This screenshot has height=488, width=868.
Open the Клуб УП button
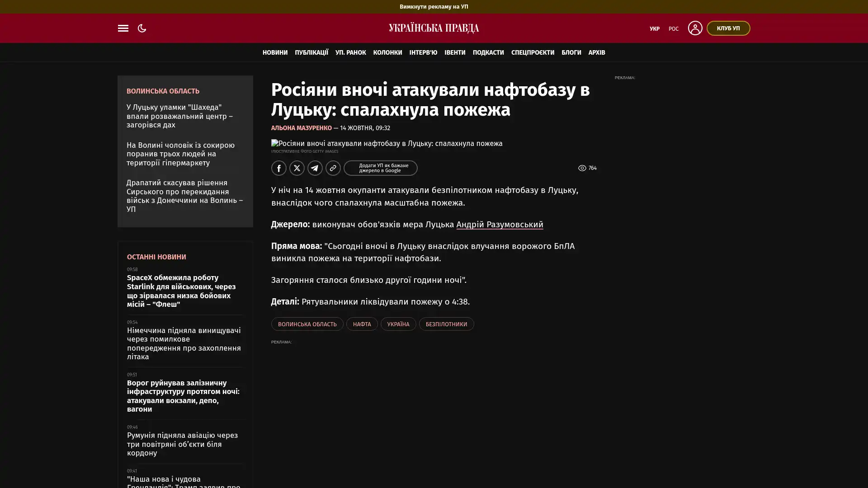(x=728, y=28)
